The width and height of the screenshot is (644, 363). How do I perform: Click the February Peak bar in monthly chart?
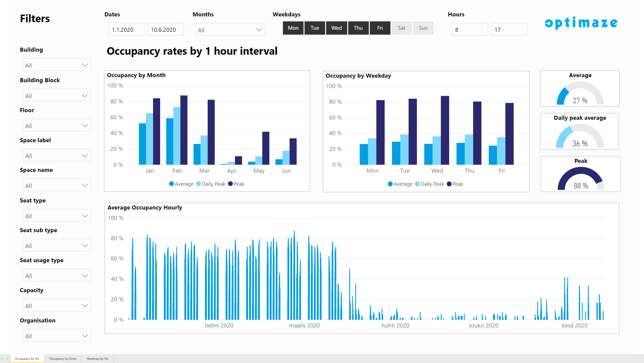(184, 130)
